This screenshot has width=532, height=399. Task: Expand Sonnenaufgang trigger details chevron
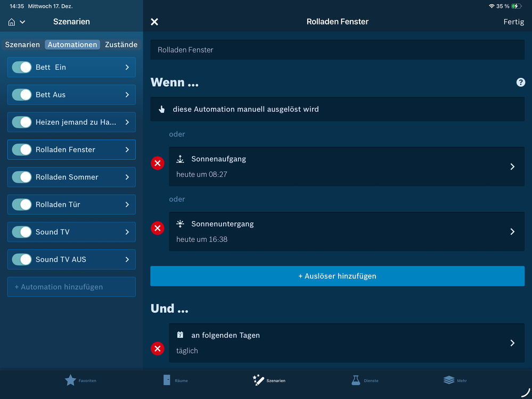pos(512,167)
